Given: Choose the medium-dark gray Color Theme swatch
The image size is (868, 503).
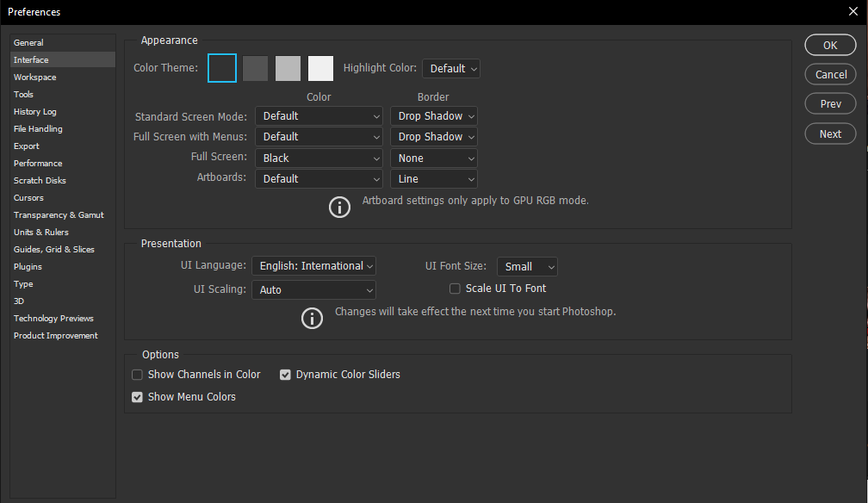Looking at the screenshot, I should coord(256,68).
